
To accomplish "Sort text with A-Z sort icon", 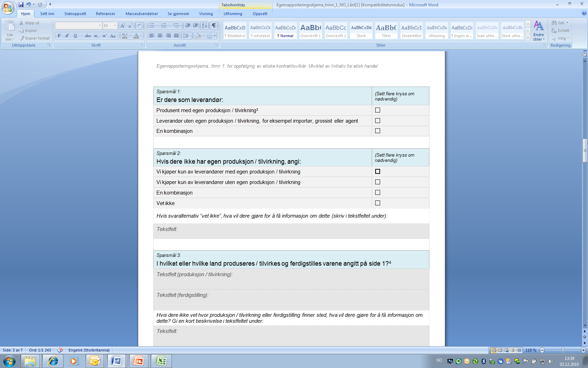I will tap(205, 26).
